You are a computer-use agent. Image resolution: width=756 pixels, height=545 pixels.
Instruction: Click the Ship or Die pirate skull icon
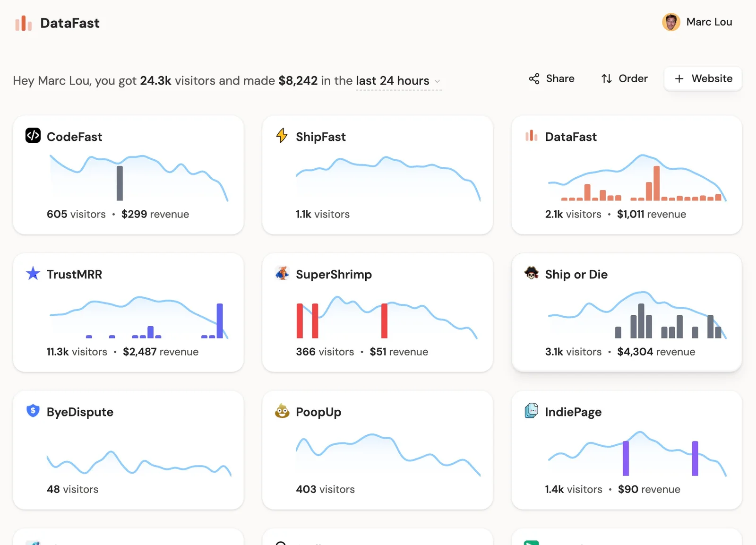pyautogui.click(x=532, y=273)
